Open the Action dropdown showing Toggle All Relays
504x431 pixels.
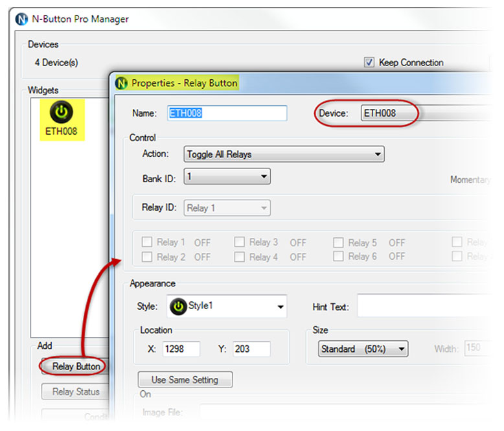point(284,154)
